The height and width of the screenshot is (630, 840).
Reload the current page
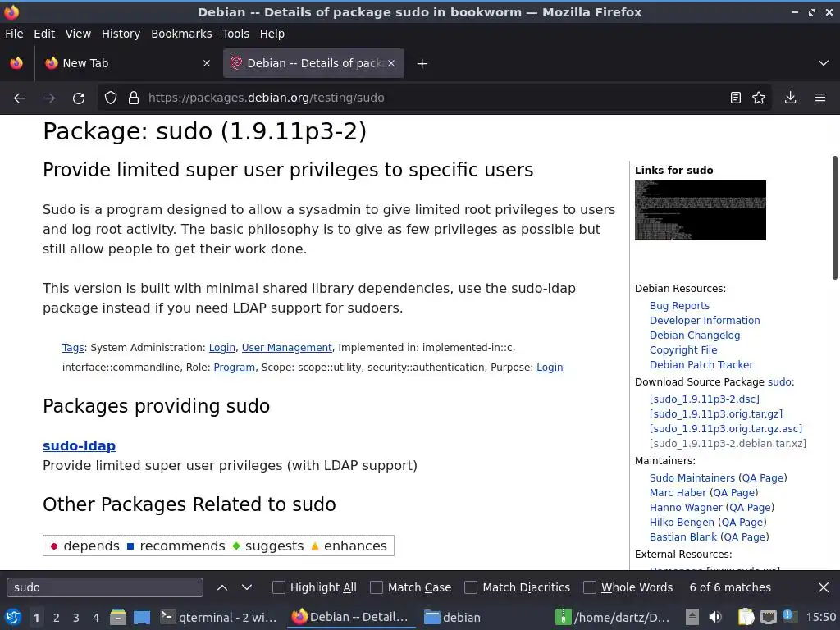coord(79,98)
